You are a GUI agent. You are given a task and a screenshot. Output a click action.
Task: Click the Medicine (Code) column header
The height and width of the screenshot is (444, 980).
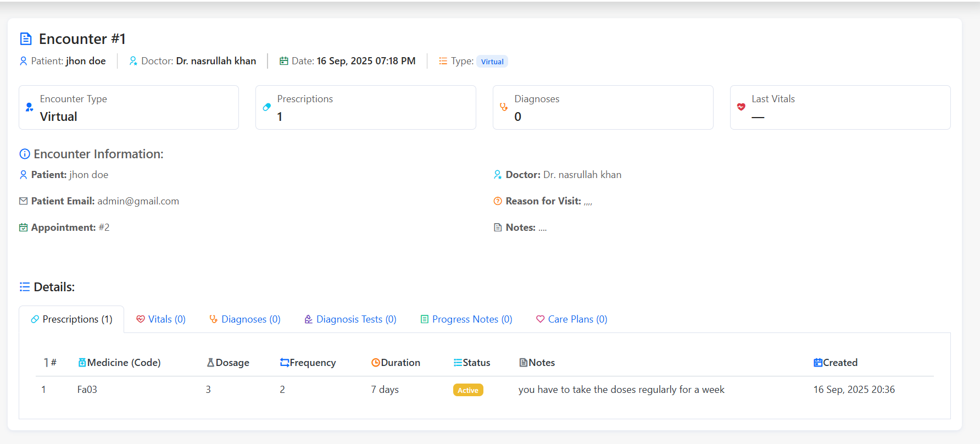120,363
